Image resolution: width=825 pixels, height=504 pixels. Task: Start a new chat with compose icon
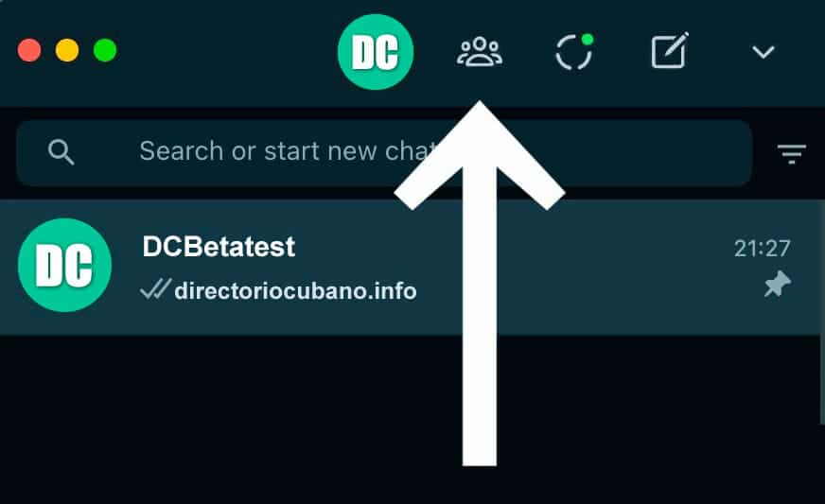670,50
